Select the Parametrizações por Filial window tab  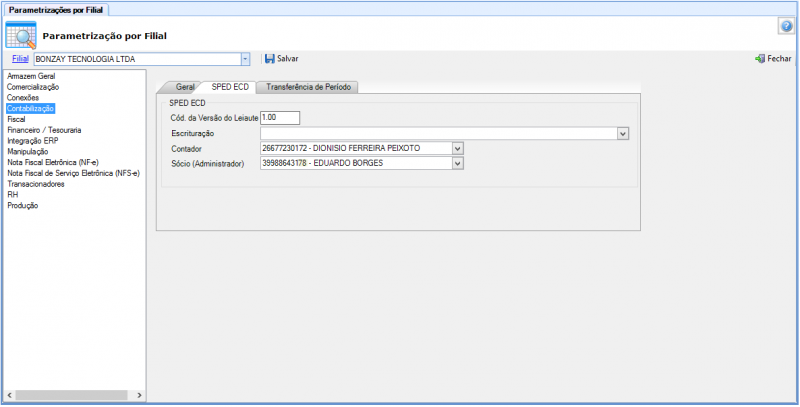55,9
